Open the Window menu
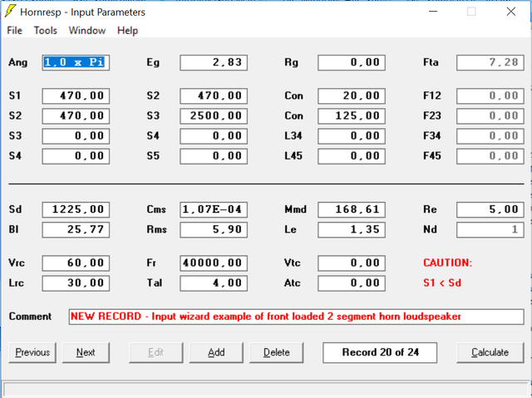This screenshot has width=532, height=398. coord(87,31)
